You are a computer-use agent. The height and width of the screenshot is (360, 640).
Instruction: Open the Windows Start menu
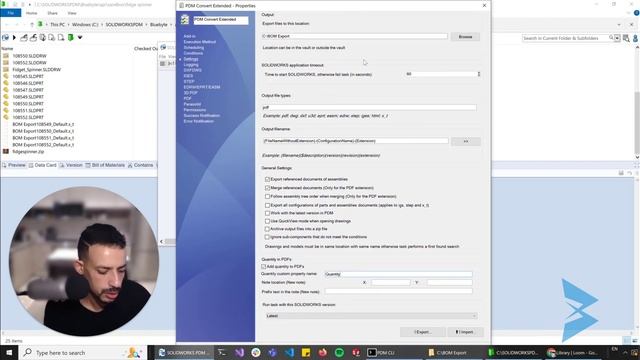9,352
